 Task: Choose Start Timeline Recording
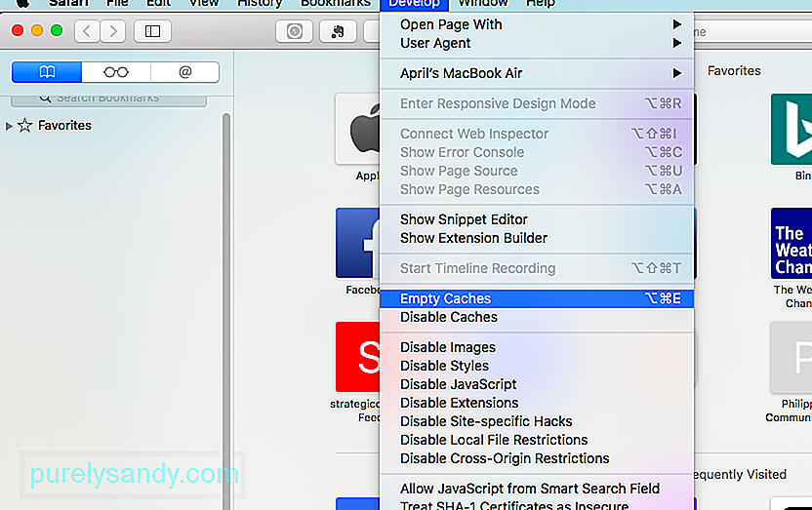(x=537, y=268)
